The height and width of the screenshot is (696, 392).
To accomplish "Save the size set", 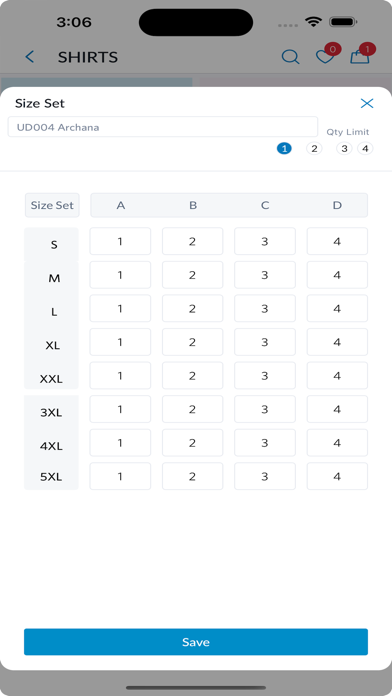I will pos(196,642).
